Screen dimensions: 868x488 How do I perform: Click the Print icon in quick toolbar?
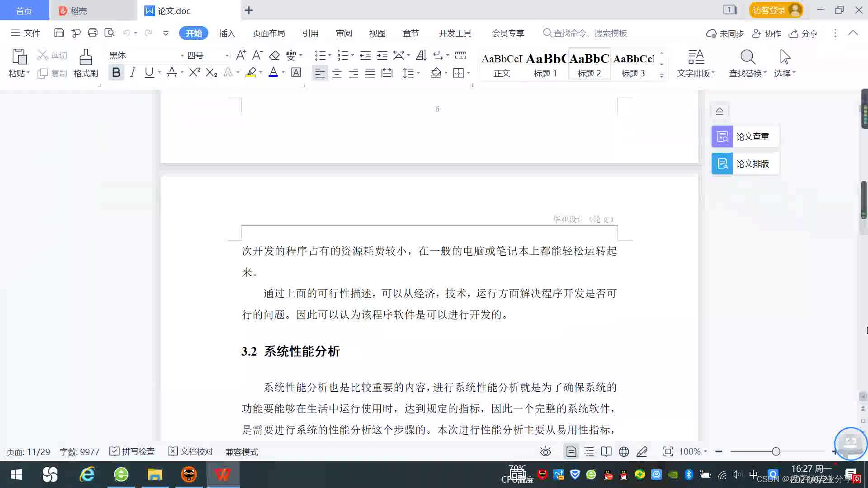pyautogui.click(x=93, y=33)
